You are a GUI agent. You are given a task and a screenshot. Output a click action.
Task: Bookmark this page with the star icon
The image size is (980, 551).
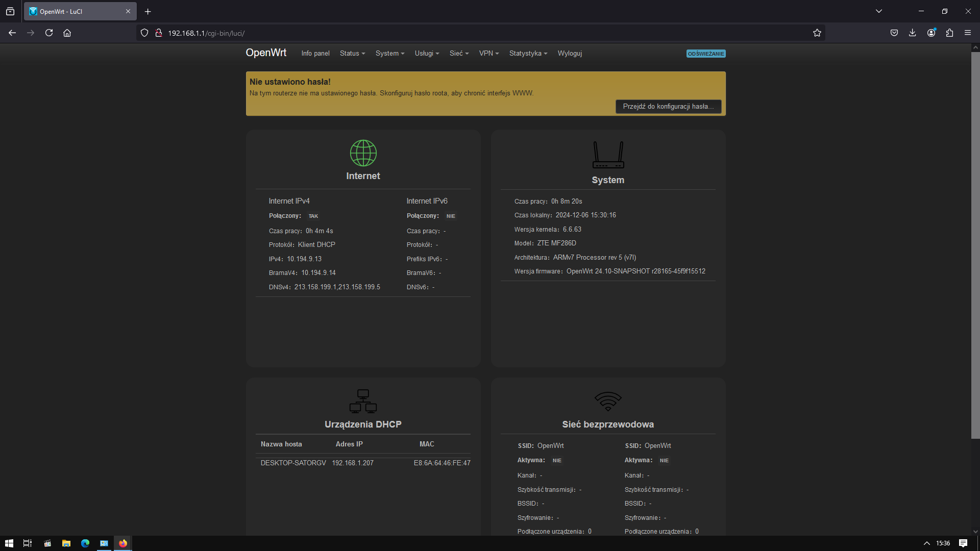click(817, 33)
